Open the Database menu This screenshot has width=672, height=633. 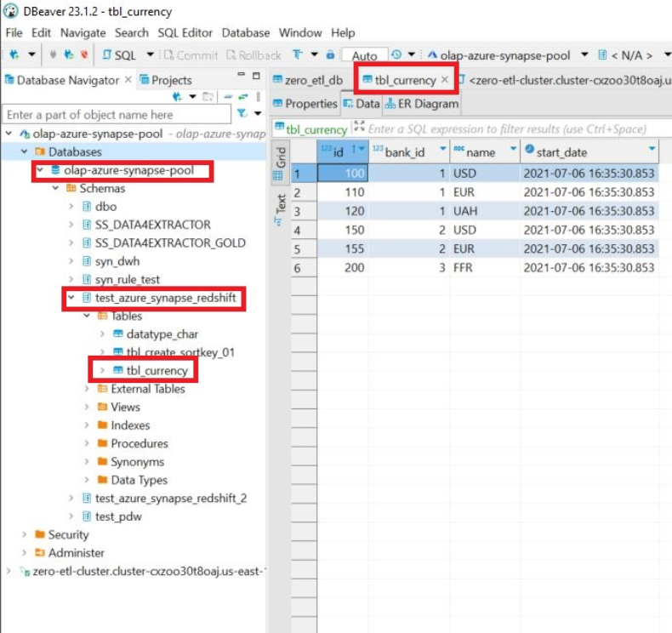click(x=246, y=32)
